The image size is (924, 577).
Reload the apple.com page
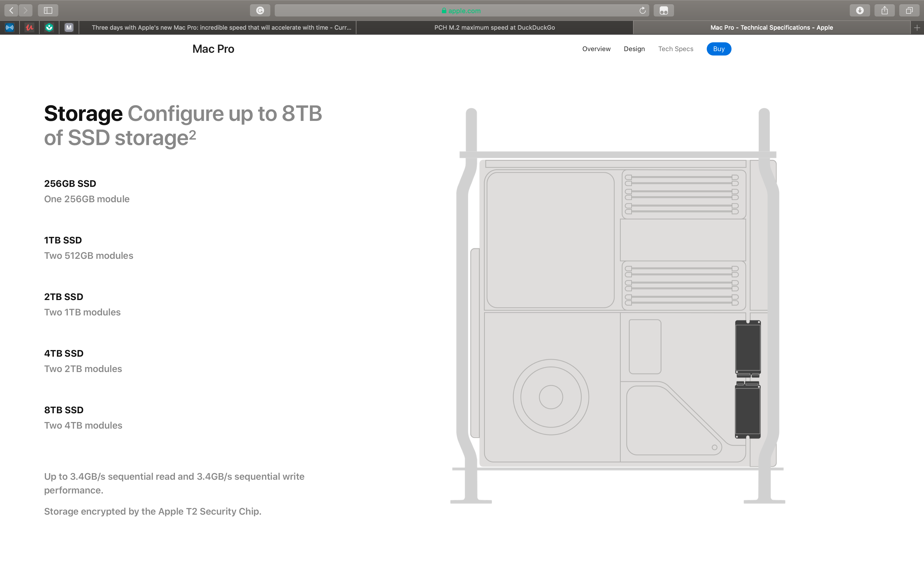643,10
